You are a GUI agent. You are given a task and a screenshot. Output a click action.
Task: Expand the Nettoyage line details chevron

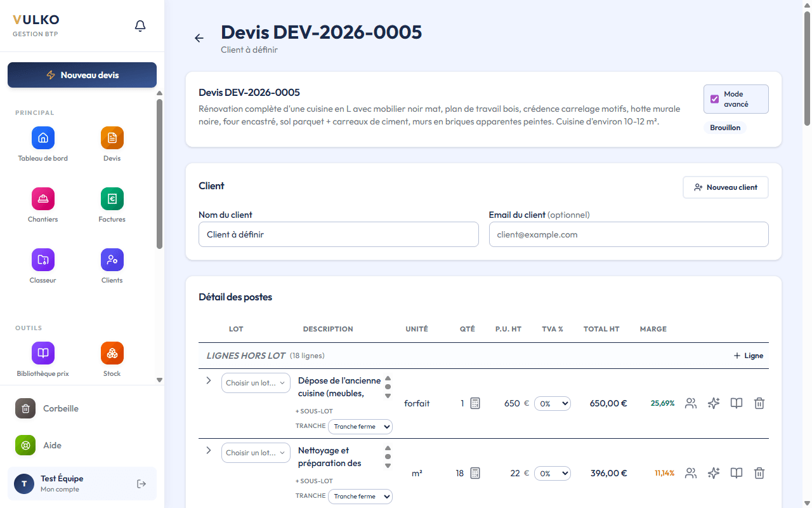209,450
